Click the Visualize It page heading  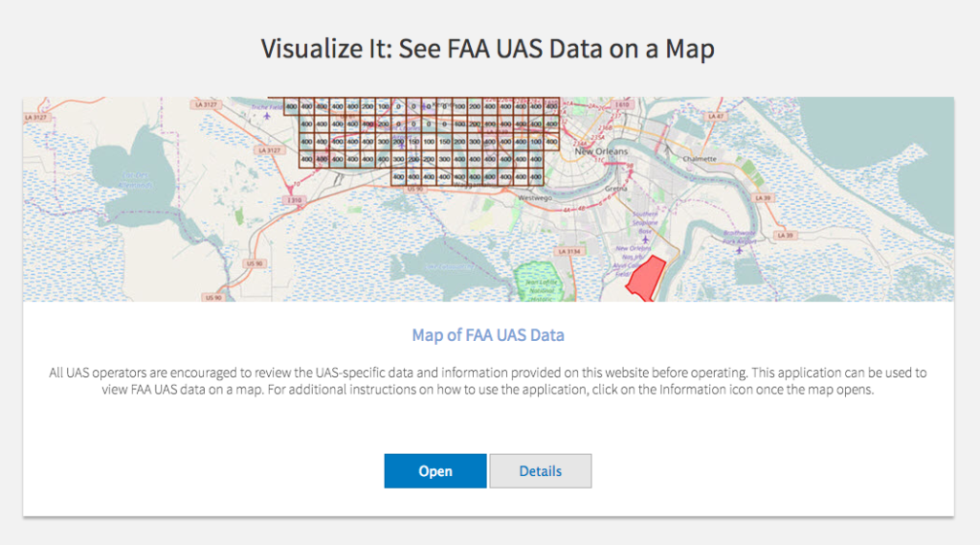(x=488, y=50)
